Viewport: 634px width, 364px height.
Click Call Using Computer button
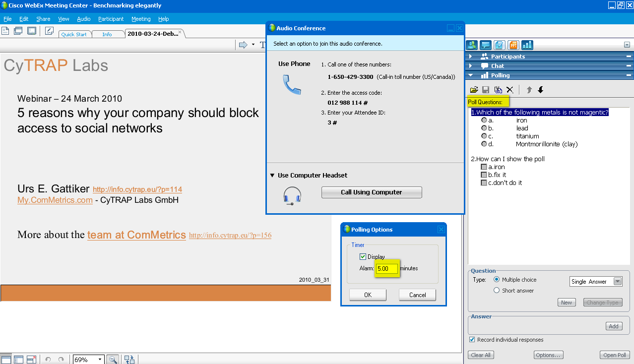tap(372, 192)
